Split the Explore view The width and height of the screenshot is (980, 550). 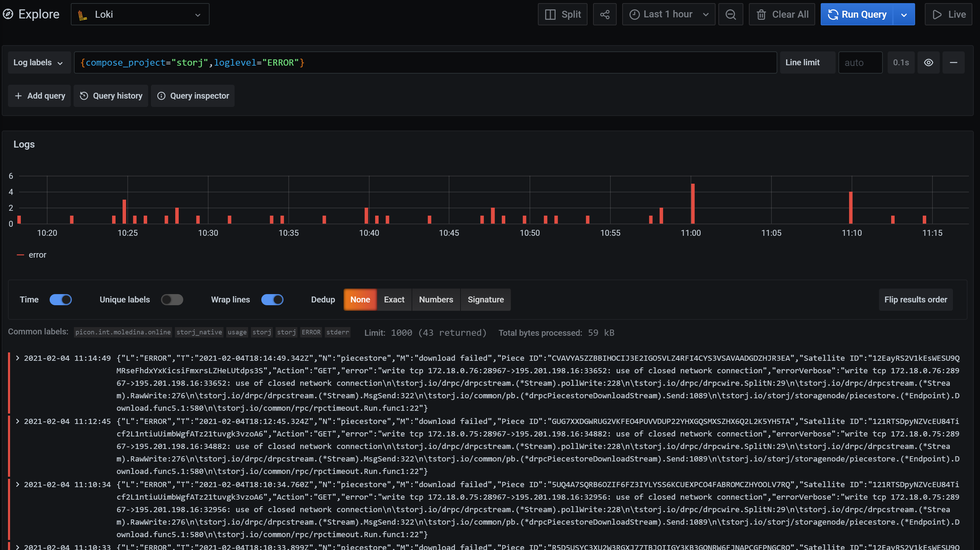[x=563, y=15]
